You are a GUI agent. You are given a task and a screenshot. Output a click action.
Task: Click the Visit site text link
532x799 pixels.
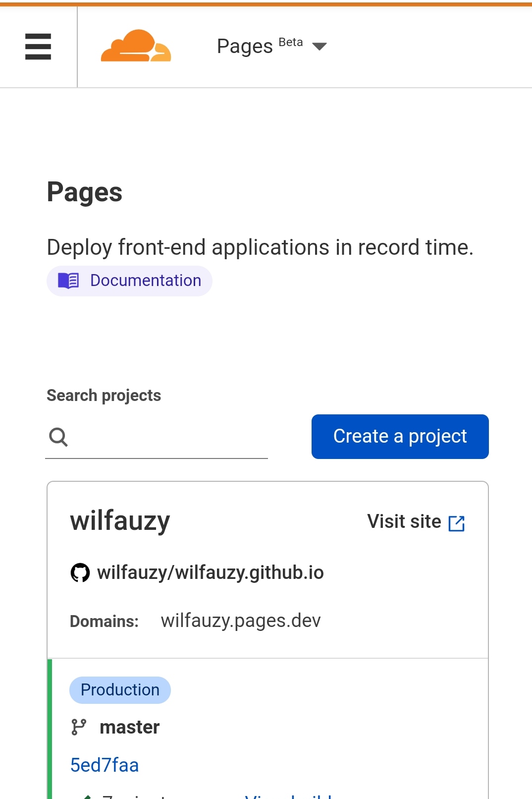point(404,521)
